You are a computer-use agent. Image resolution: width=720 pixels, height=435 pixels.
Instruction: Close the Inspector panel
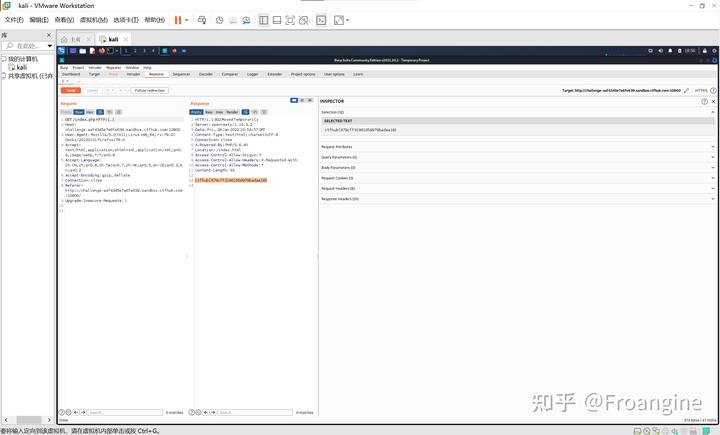(714, 102)
